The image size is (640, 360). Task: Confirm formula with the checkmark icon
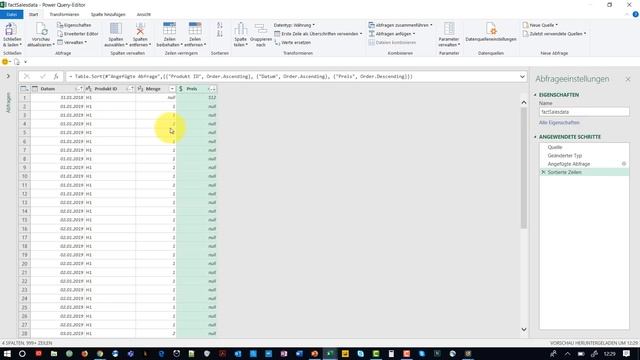pyautogui.click(x=42, y=76)
